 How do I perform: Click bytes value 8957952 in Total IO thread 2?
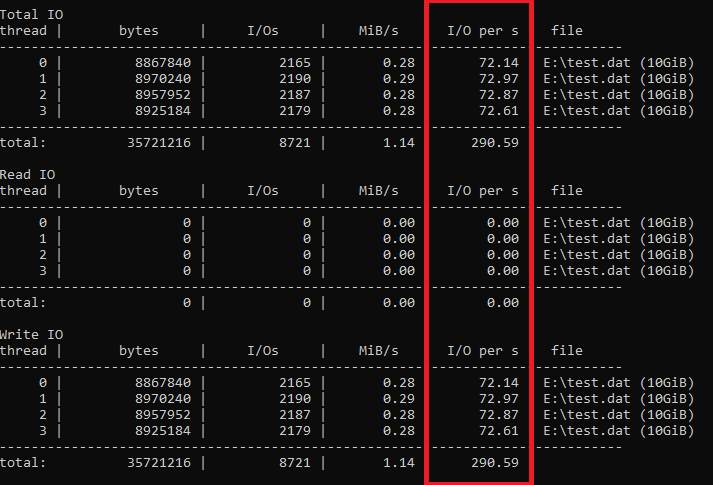(163, 95)
